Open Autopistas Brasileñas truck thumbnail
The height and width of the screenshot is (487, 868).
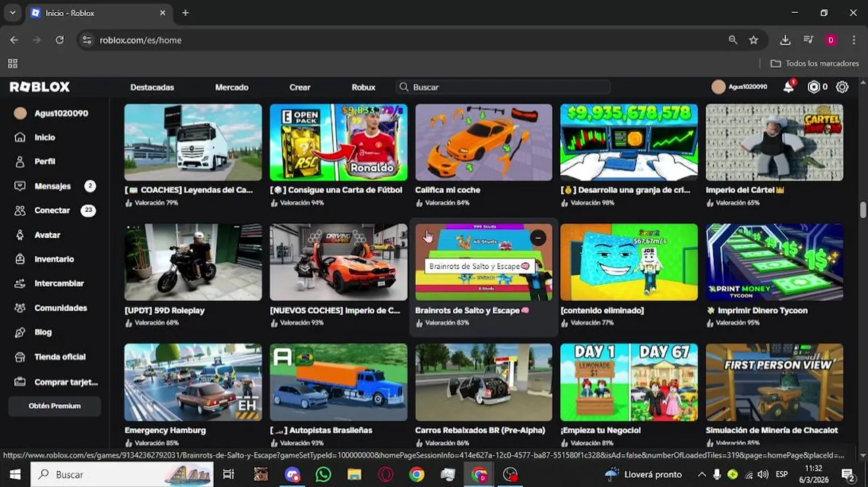(339, 382)
